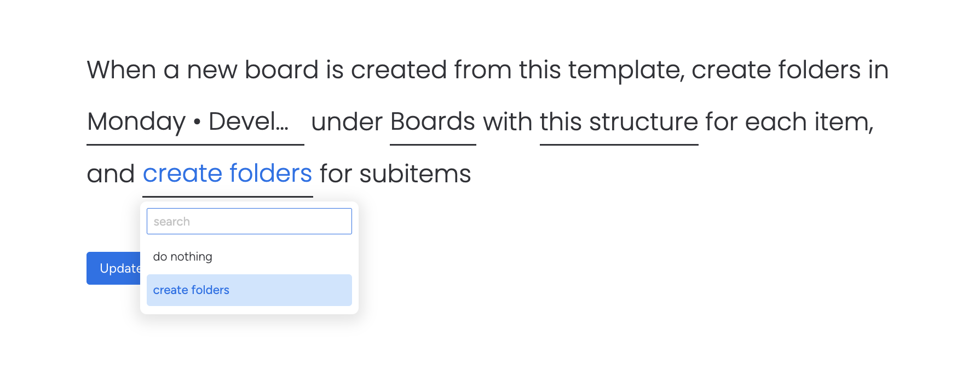Viewport: 980px width, 369px height.
Task: Edit the "this structure" folder structure field
Action: tap(619, 122)
